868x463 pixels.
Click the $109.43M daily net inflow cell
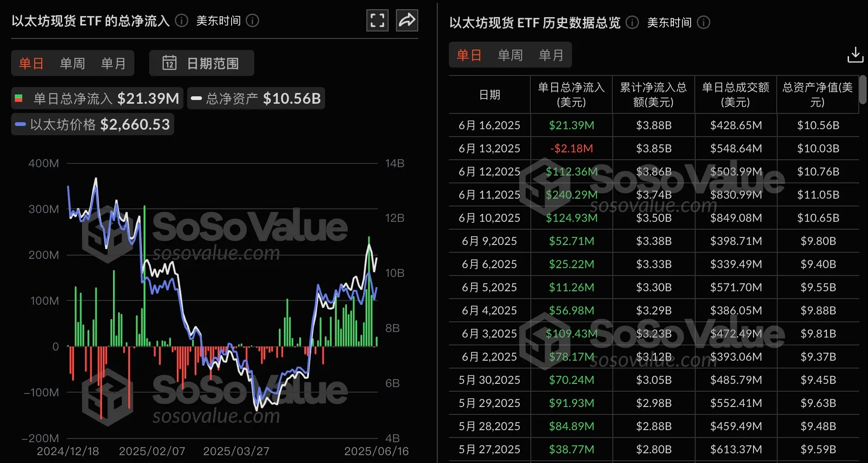tap(572, 333)
